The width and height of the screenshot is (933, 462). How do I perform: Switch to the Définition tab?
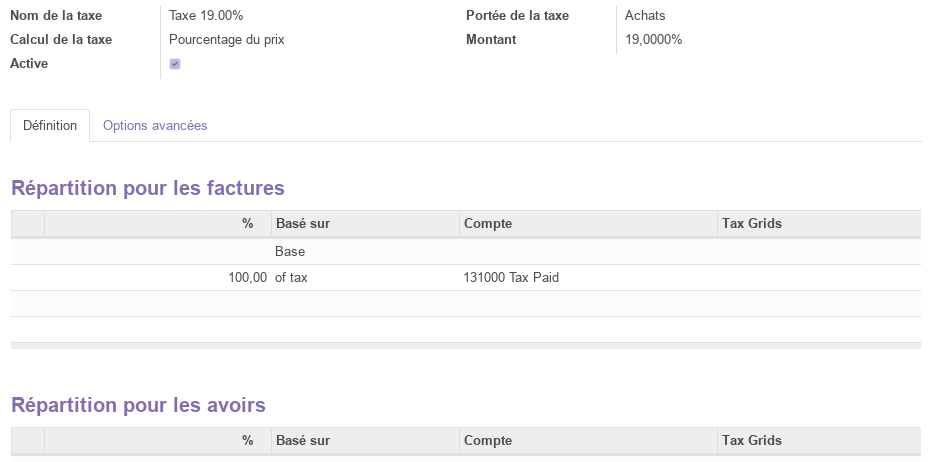pos(50,126)
